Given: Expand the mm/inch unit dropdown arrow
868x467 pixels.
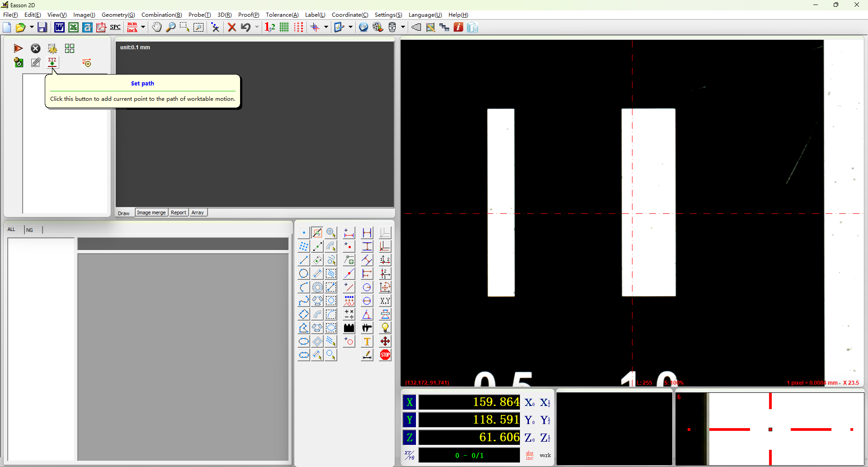Looking at the screenshot, I should point(143,28).
